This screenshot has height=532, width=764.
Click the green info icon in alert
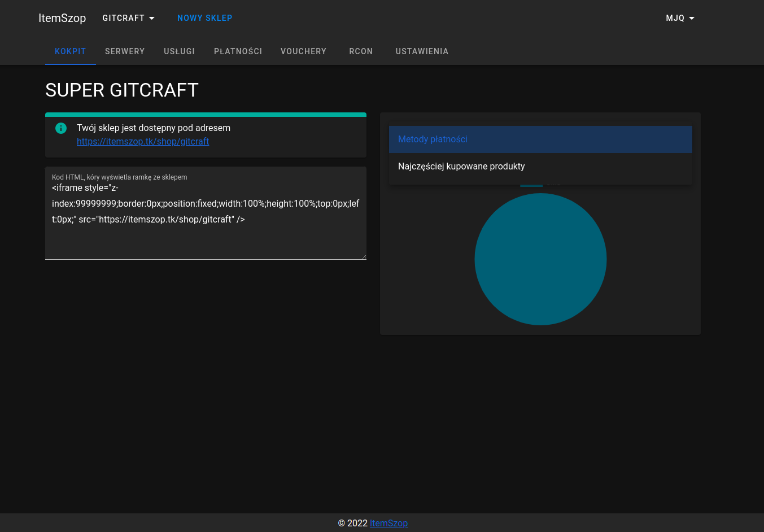coord(61,128)
